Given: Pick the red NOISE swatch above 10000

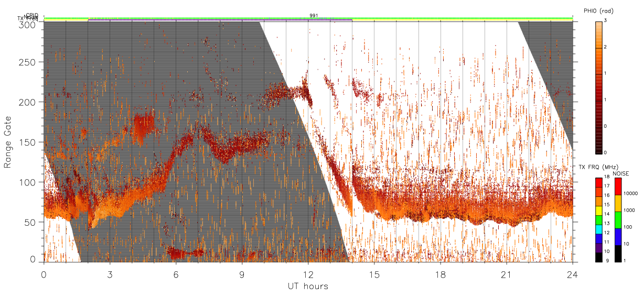Looking at the screenshot, I should click(618, 186).
